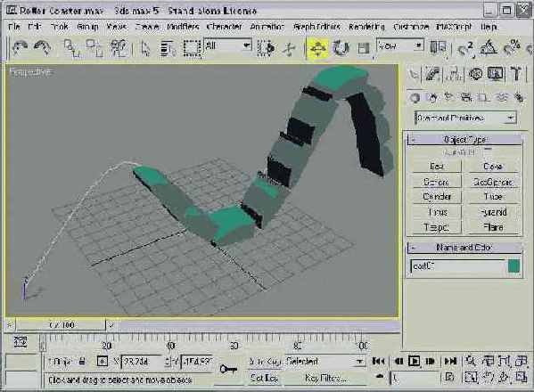This screenshot has width=534, height=392.
Task: Go to the start frame
Action: (378, 361)
